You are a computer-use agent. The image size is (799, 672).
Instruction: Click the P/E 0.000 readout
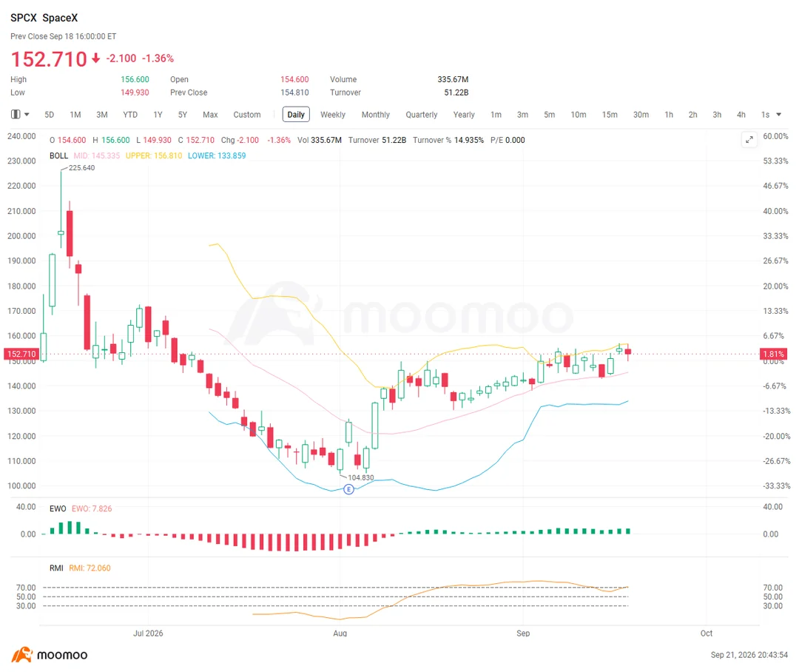point(508,140)
